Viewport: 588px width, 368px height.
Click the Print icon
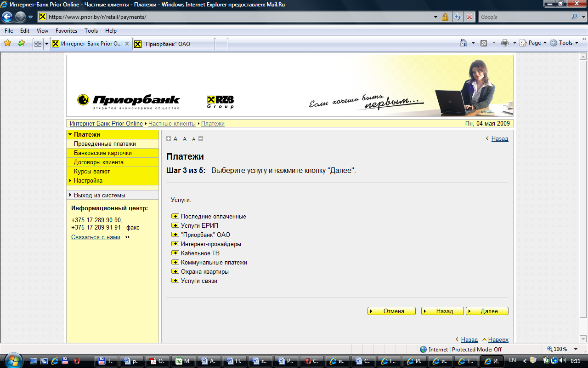504,43
